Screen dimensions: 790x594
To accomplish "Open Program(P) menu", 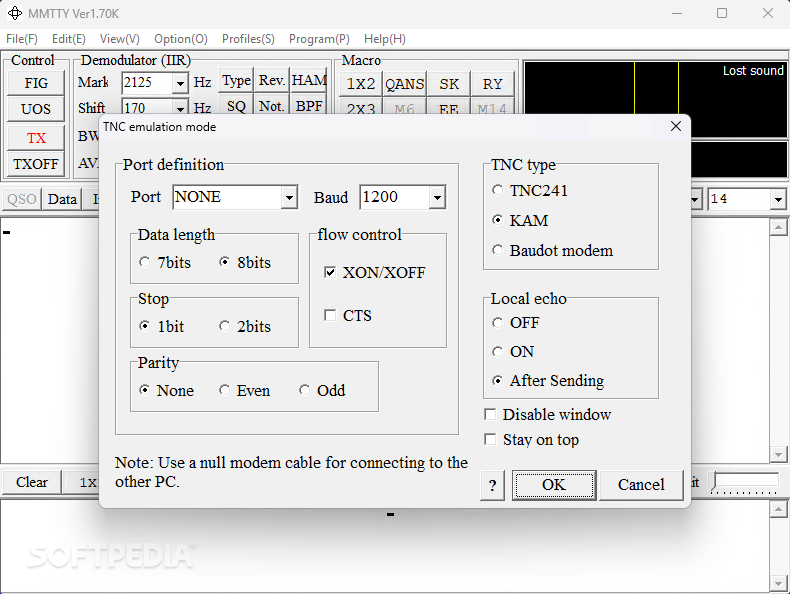I will [x=319, y=39].
